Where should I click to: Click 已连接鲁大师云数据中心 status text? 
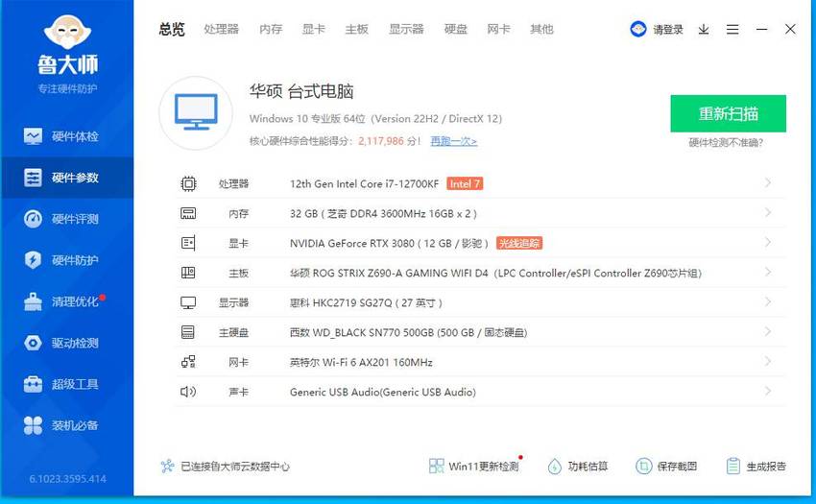(x=234, y=467)
